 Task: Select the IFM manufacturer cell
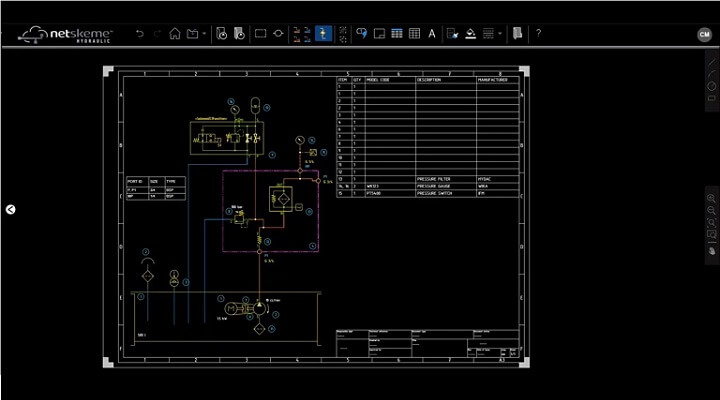[498, 193]
